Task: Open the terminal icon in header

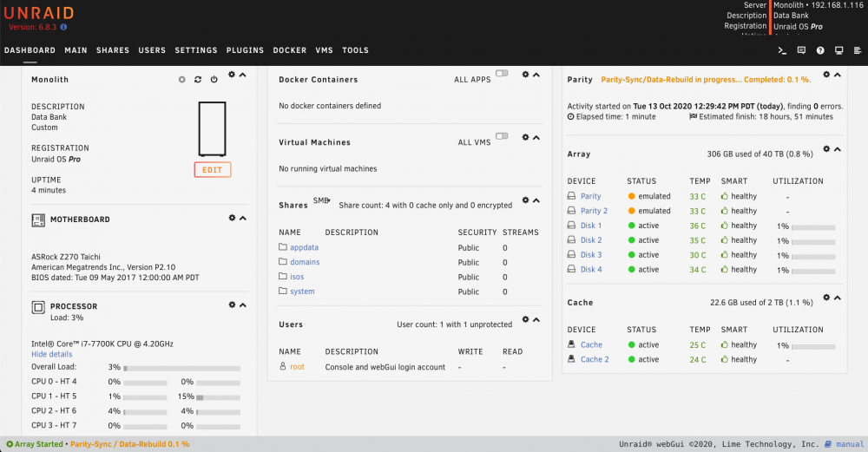Action: [x=782, y=50]
